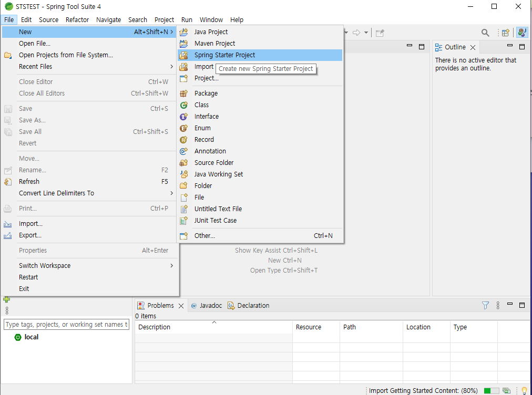Click the Enum icon in New submenu
The height and width of the screenshot is (395, 532).
[183, 128]
